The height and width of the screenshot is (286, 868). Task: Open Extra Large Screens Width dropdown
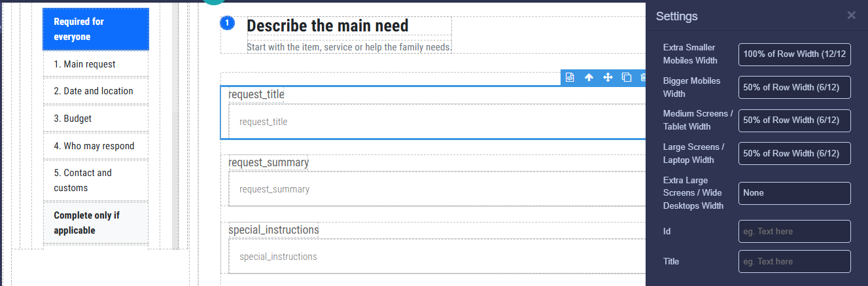point(795,193)
